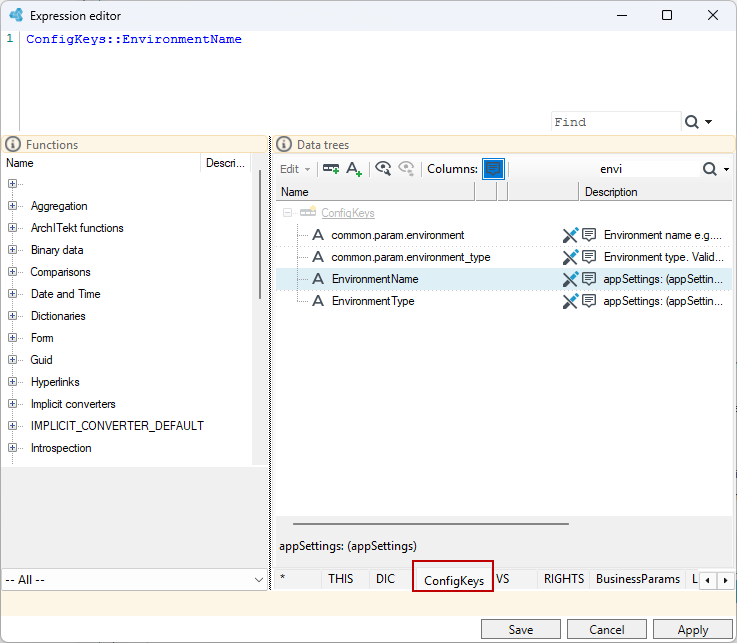Click the Functions panel info icon
Viewport: 737px width, 643px height.
[13, 144]
